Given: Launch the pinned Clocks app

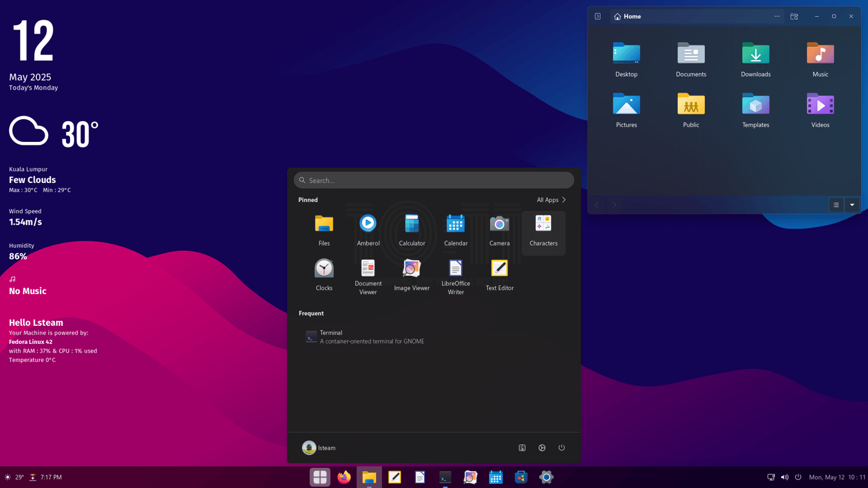Looking at the screenshot, I should coord(324,276).
